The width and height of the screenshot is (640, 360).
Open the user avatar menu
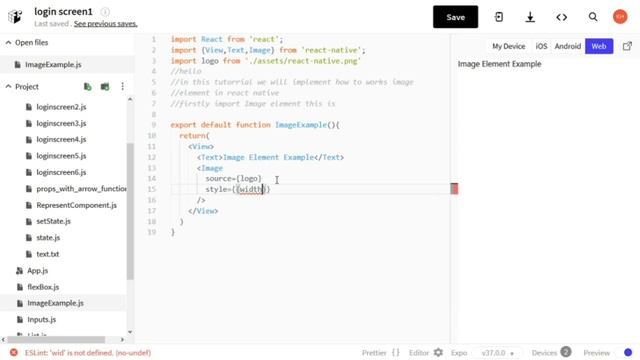tap(620, 17)
